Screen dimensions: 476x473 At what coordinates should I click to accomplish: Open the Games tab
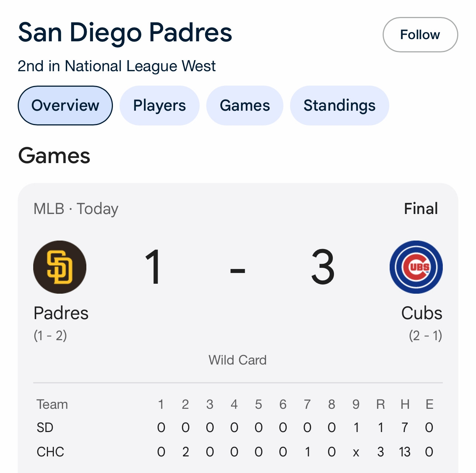245,106
